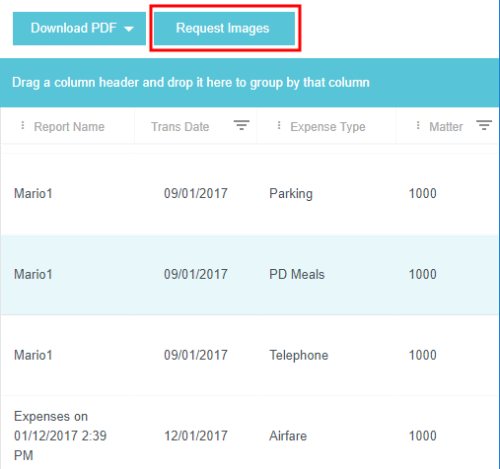Expand the Download PDF dropdown arrow
This screenshot has width=500, height=469.
pos(129,29)
